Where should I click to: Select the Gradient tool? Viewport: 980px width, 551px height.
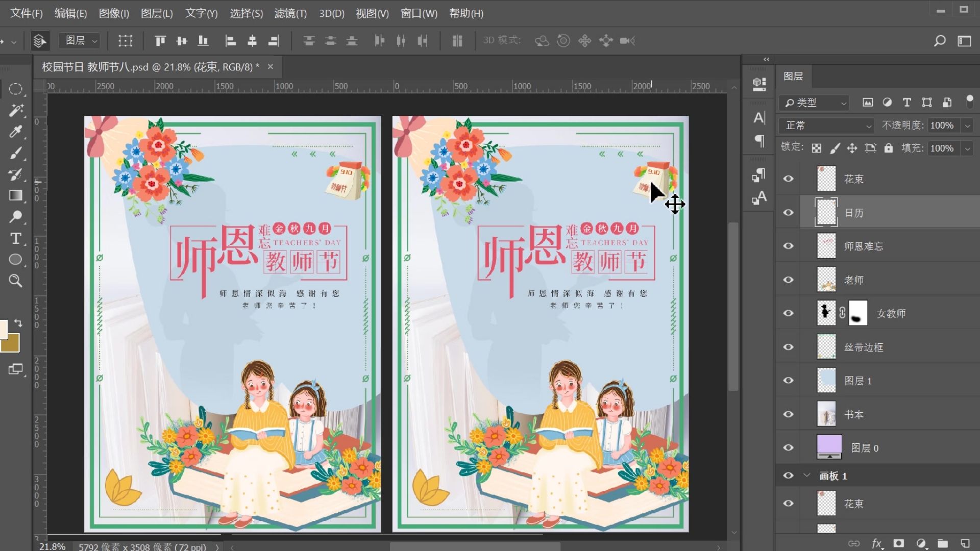pos(15,195)
